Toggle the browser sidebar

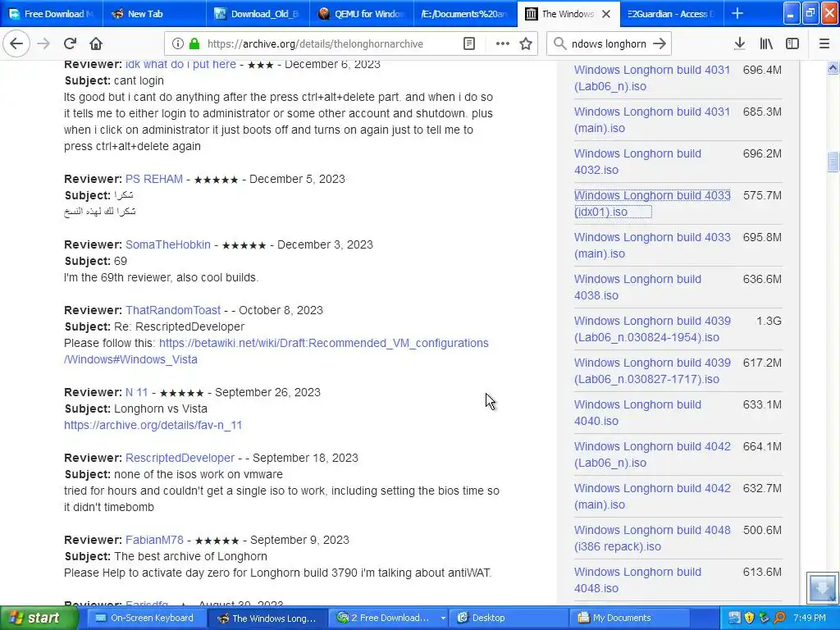[x=792, y=43]
